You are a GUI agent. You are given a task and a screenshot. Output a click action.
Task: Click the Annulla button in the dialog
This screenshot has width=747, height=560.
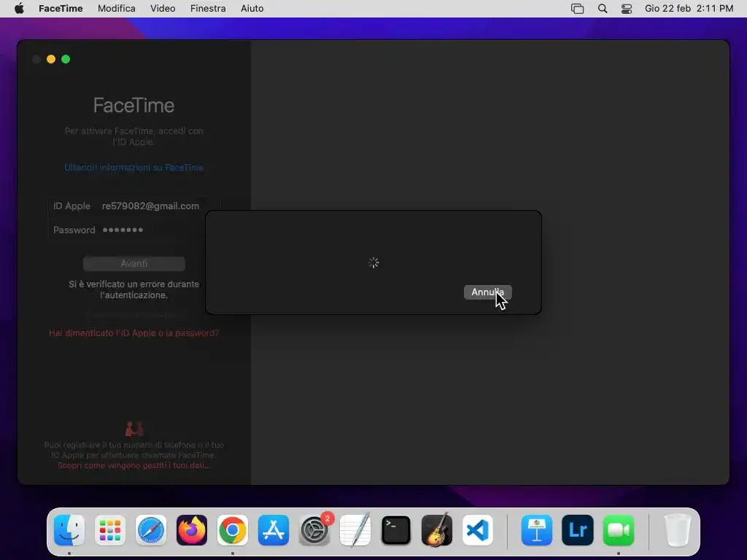pyautogui.click(x=487, y=292)
